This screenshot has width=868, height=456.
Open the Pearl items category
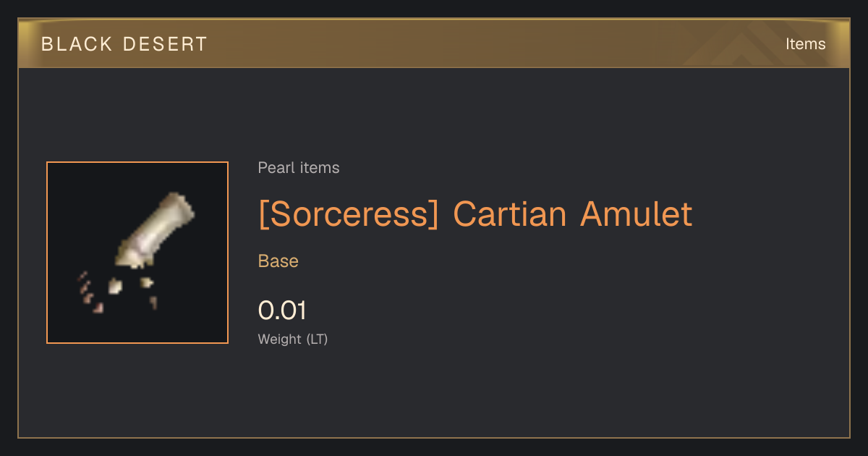coord(299,168)
